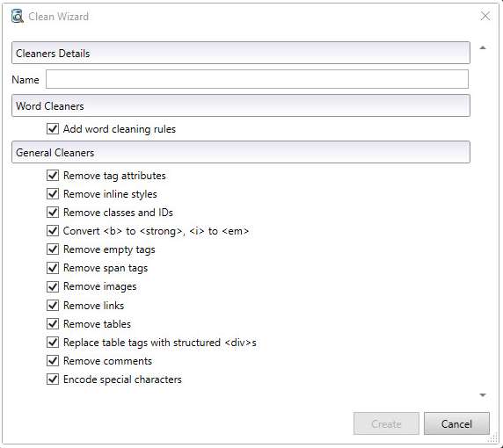The height and width of the screenshot is (448, 503).
Task: Toggle Remove links option
Action: (x=53, y=305)
